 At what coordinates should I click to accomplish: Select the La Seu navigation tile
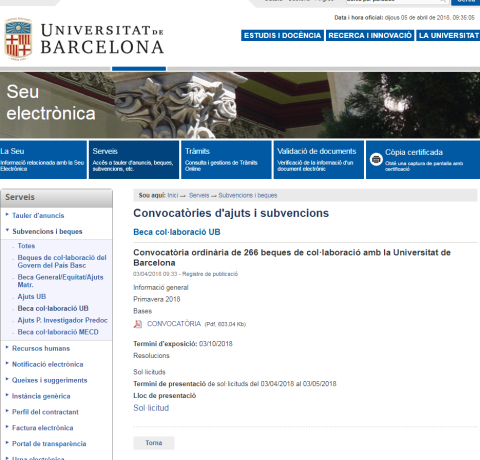point(43,160)
